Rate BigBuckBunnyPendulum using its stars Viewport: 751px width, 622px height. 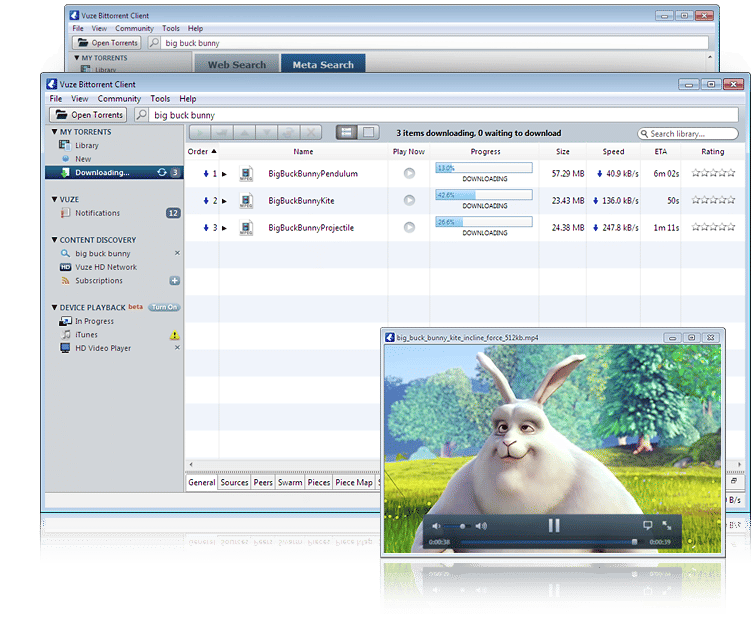click(713, 173)
